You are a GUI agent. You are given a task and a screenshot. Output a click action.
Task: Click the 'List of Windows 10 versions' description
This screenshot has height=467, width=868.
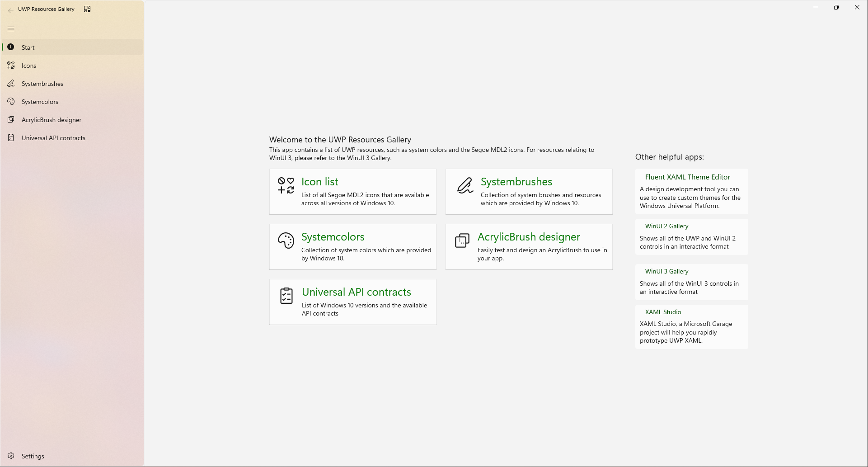(364, 309)
